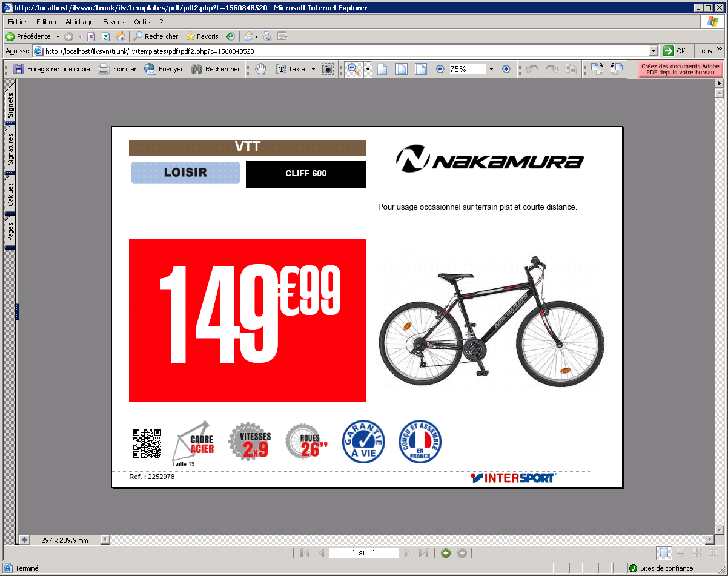Click the zoom in plus button
Image resolution: width=728 pixels, height=576 pixels.
(506, 69)
